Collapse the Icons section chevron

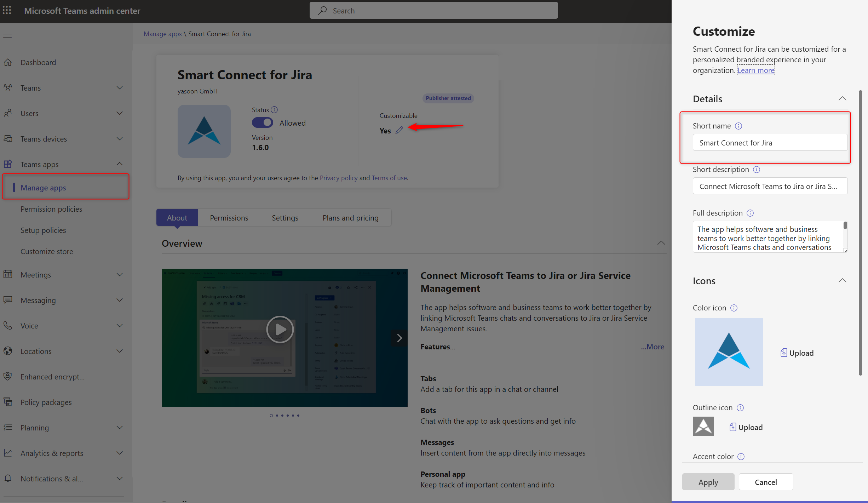(x=842, y=281)
